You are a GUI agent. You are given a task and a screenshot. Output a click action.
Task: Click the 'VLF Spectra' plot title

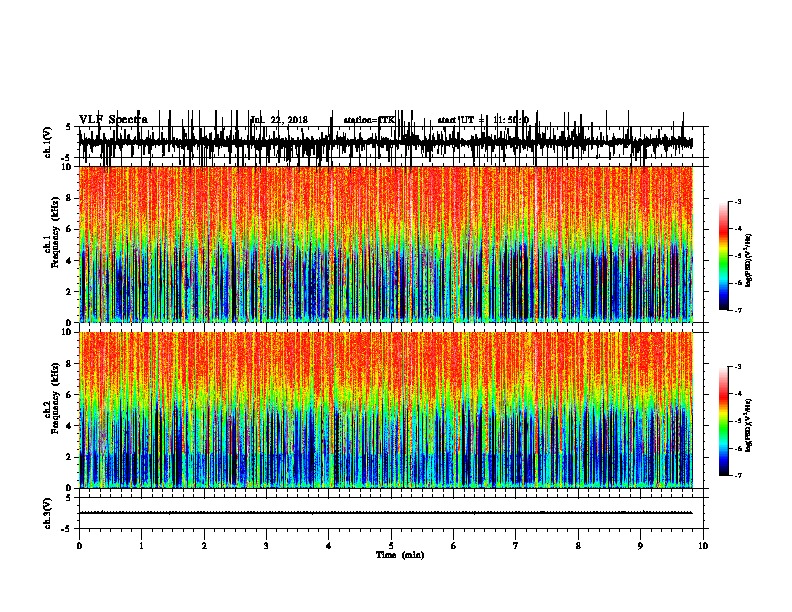[113, 120]
